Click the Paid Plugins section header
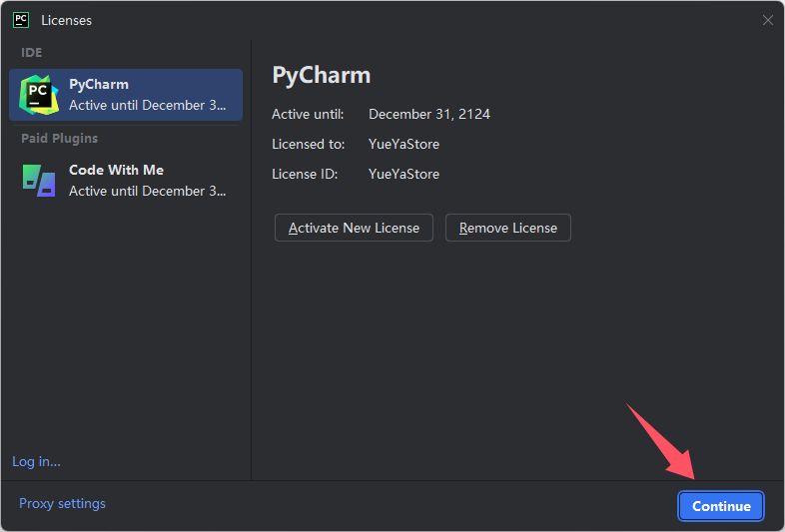 [x=59, y=138]
